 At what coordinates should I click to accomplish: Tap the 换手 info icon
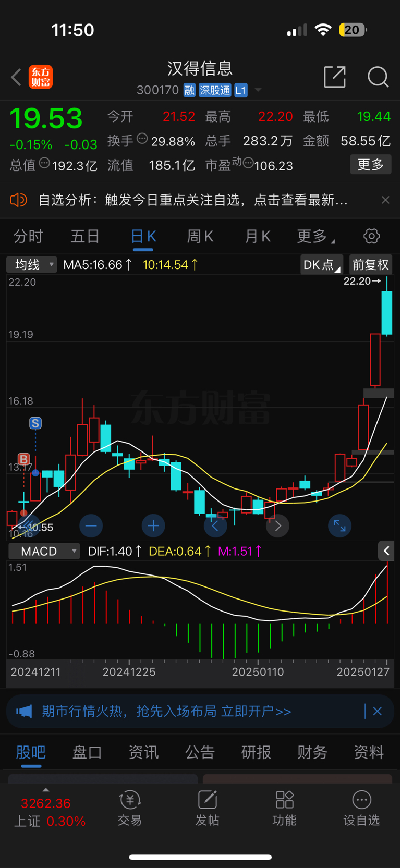[x=142, y=139]
